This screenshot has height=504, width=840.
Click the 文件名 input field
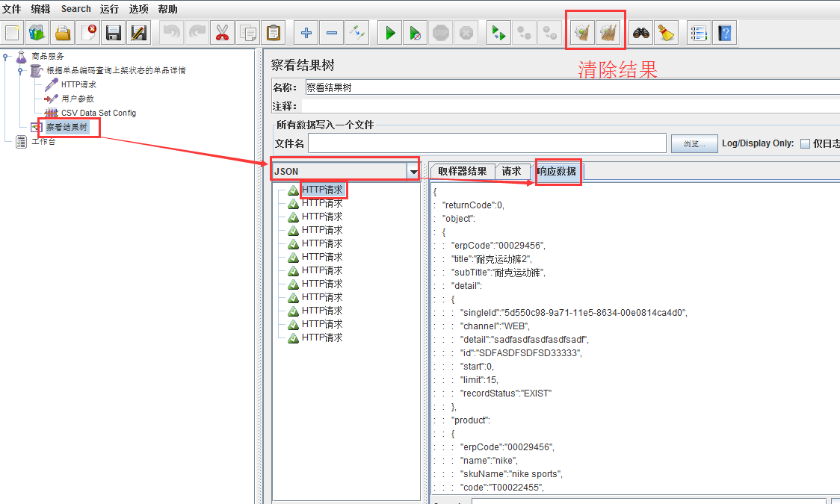tap(487, 143)
